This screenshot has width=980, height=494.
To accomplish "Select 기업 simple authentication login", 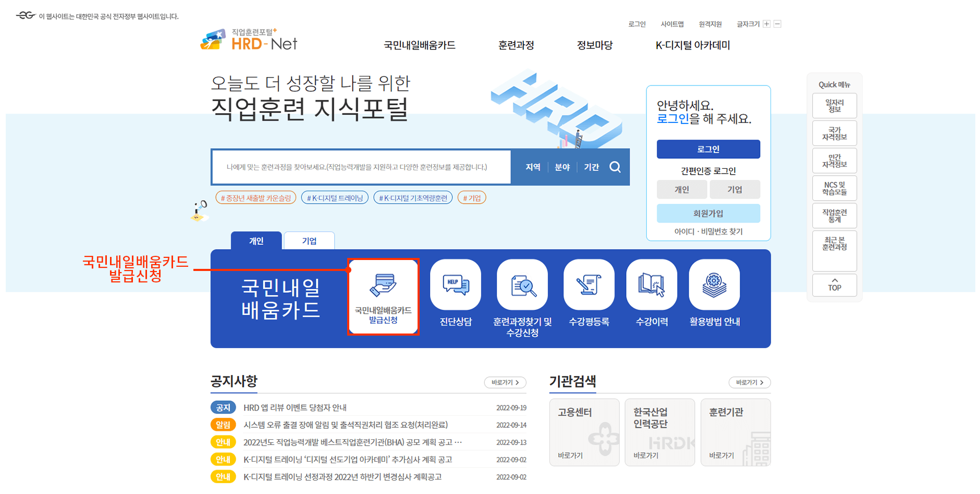I will click(x=735, y=189).
